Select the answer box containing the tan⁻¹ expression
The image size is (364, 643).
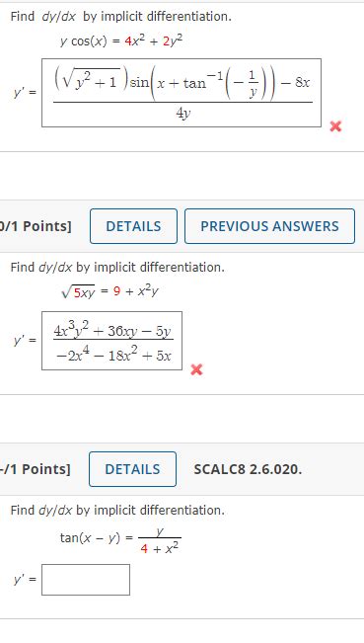pyautogui.click(x=182, y=93)
